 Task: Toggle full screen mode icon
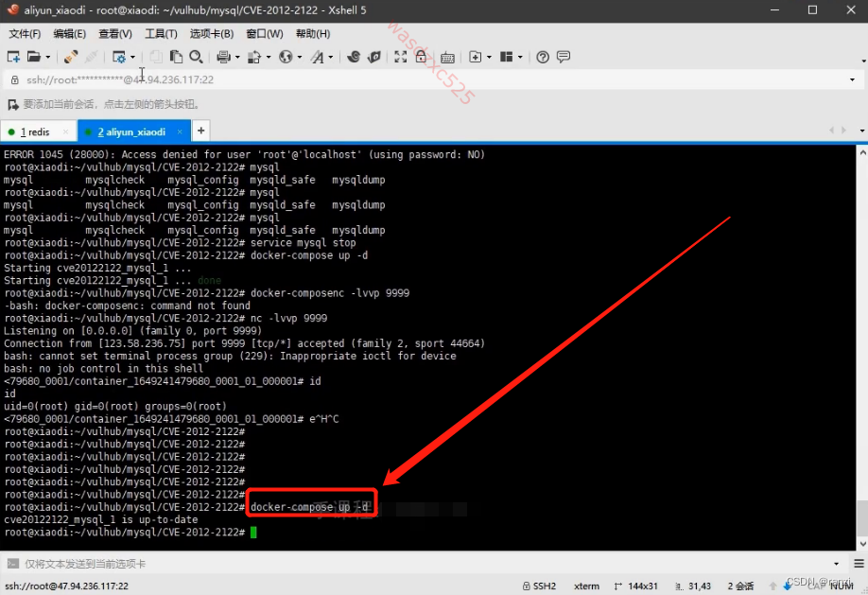tap(400, 57)
